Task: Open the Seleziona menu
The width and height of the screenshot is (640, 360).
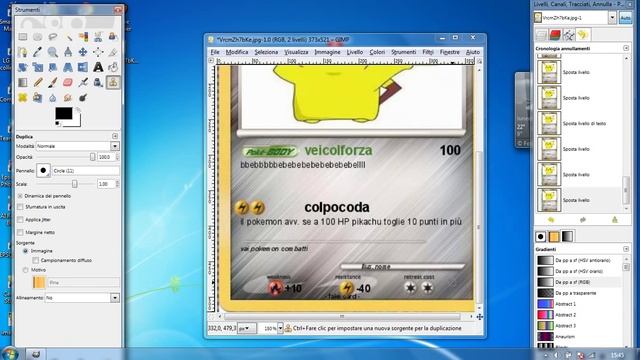Action: (x=266, y=52)
